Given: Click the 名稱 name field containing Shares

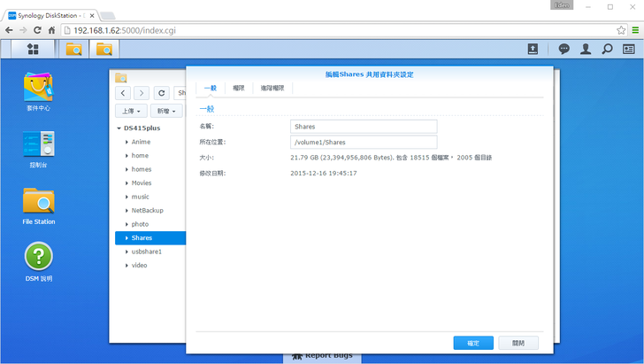Looking at the screenshot, I should tap(364, 127).
